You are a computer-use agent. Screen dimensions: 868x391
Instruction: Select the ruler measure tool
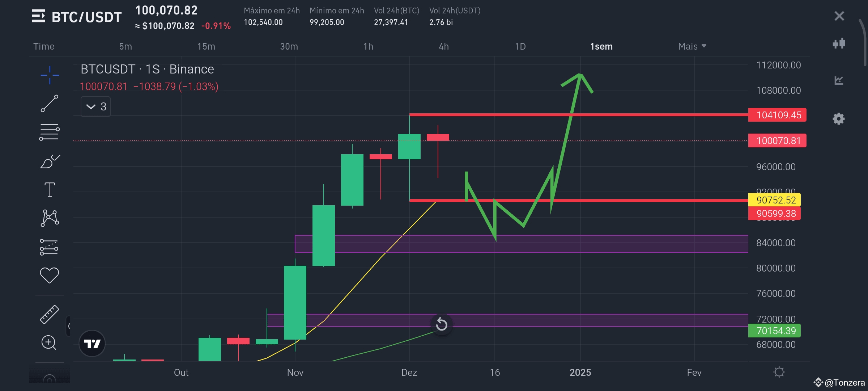[50, 314]
